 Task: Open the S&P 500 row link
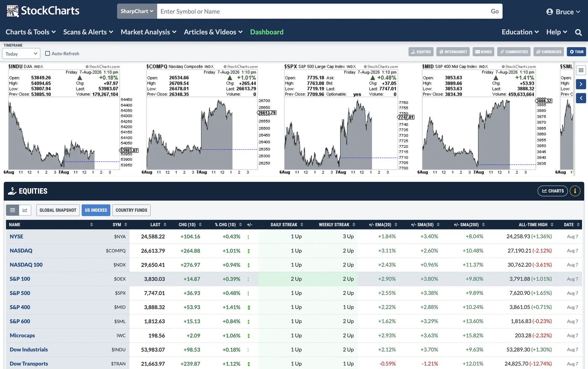(x=20, y=293)
